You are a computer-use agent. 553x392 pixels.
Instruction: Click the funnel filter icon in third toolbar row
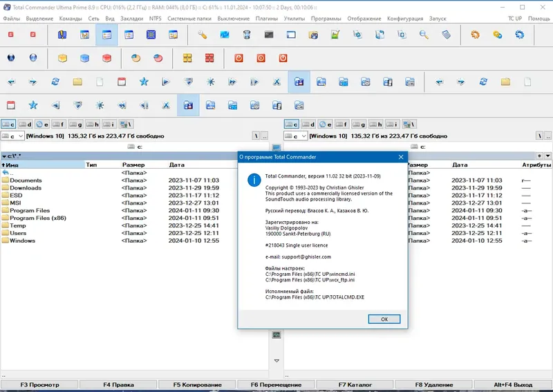pyautogui.click(x=189, y=82)
